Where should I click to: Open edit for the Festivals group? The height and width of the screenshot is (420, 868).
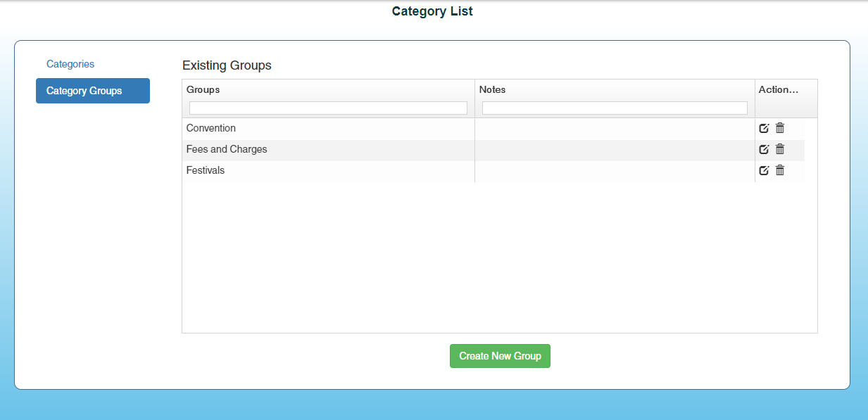tap(764, 170)
